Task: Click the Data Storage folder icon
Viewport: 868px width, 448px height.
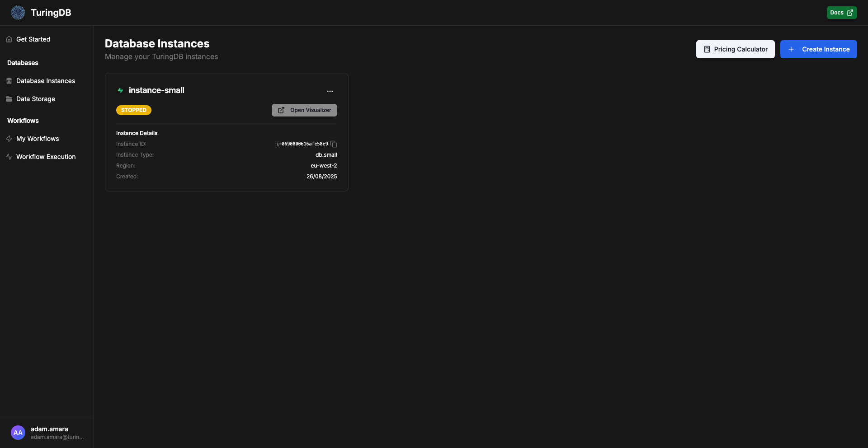Action: click(x=9, y=99)
